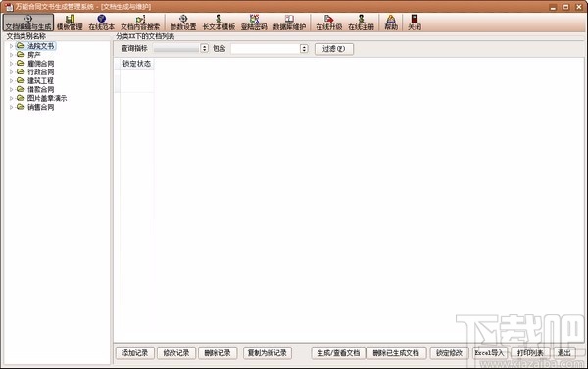Click the 退出 button

tap(564, 353)
